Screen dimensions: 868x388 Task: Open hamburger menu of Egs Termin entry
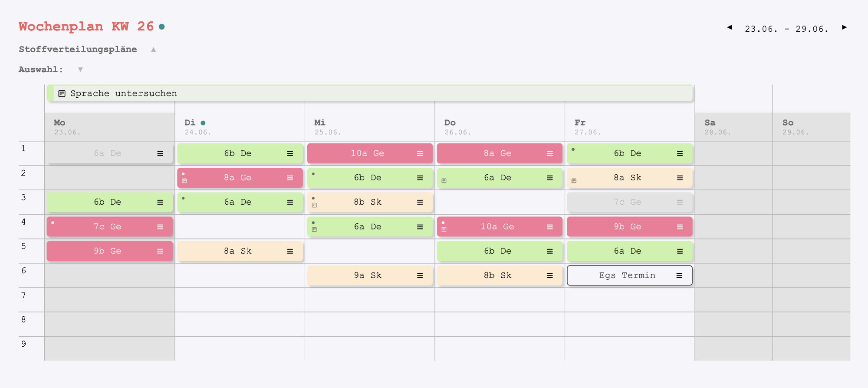pos(679,275)
